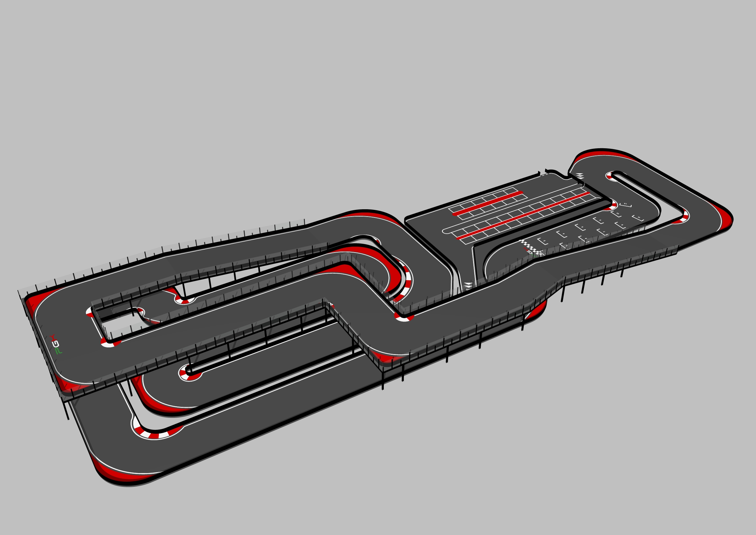Select the longer red pit-lane stripe
This screenshot has height=535, width=756.
(x=523, y=216)
